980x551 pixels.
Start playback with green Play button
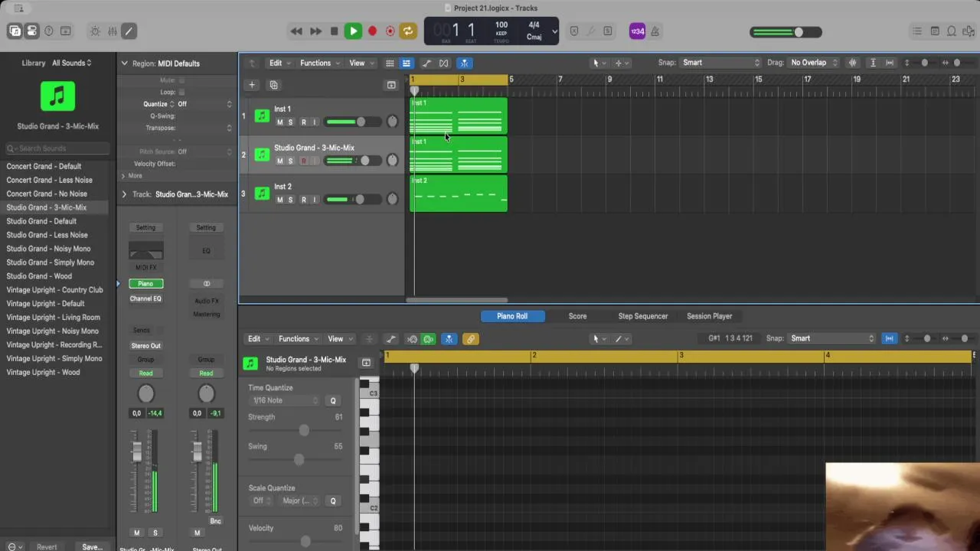(x=353, y=31)
